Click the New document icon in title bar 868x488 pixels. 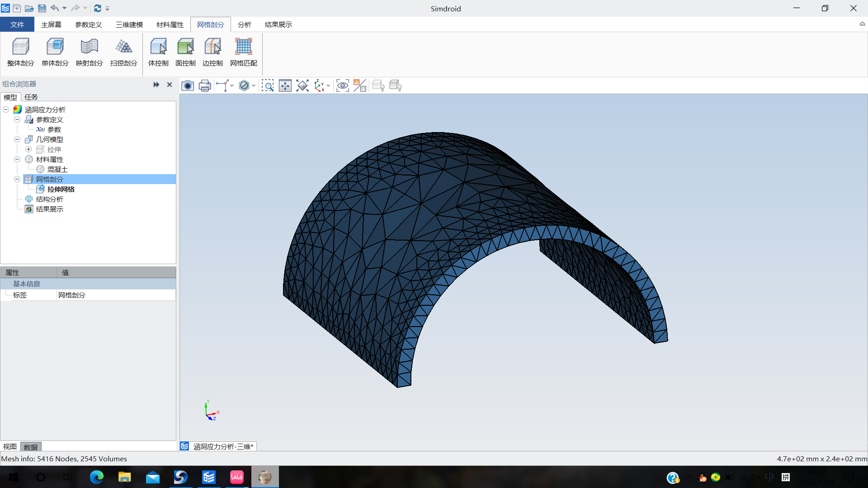pyautogui.click(x=17, y=8)
